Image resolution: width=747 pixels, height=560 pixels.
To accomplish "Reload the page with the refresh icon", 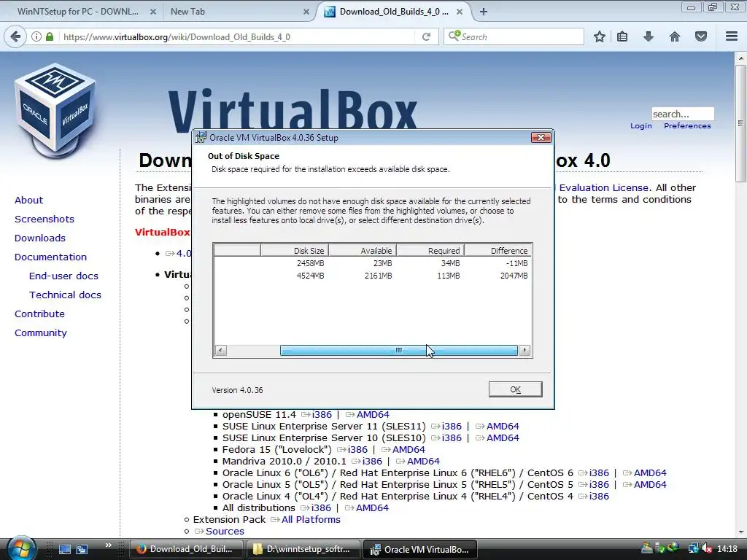I will pyautogui.click(x=426, y=36).
